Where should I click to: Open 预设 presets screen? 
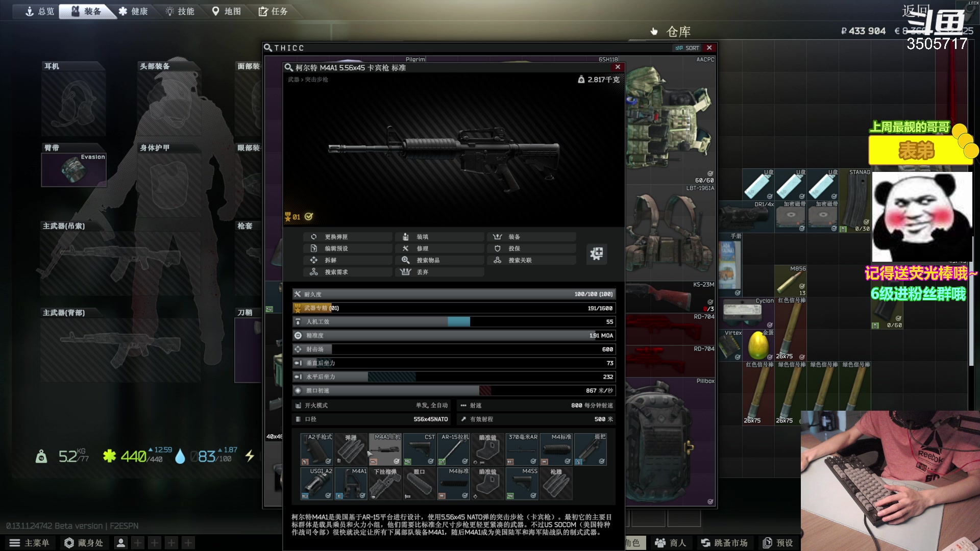(778, 543)
